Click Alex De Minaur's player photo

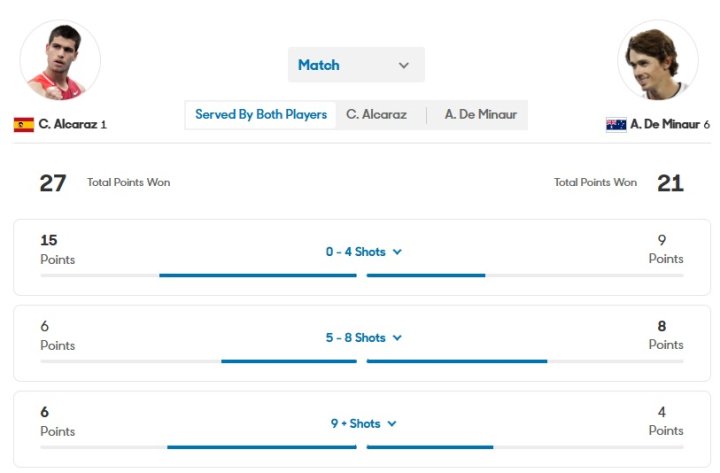click(658, 60)
